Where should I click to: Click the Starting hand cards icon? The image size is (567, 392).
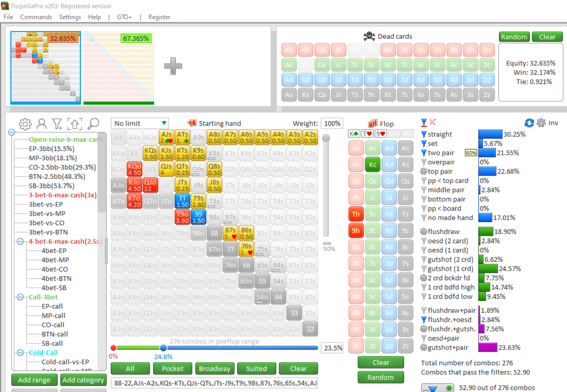tap(192, 123)
